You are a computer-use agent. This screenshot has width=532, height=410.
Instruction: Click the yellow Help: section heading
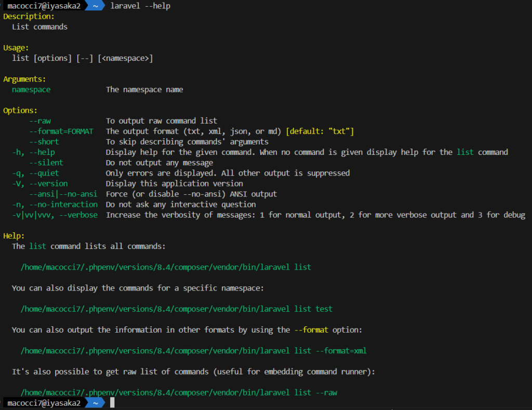point(14,236)
